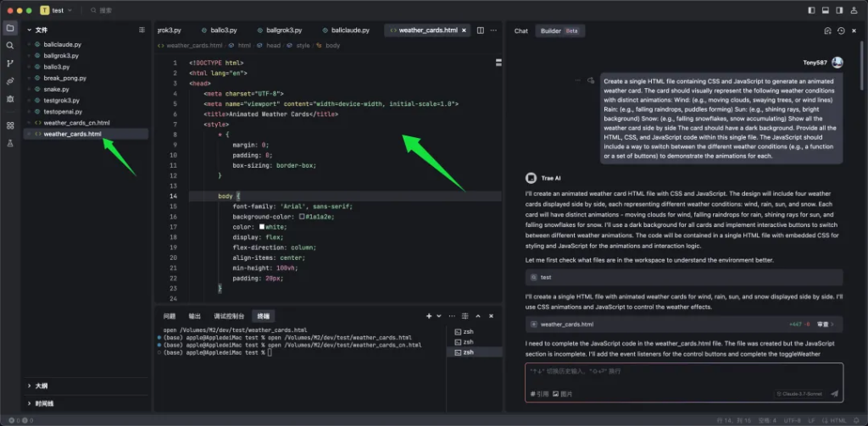
Task: Toggle the right side panel layout button
Action: coord(839,10)
